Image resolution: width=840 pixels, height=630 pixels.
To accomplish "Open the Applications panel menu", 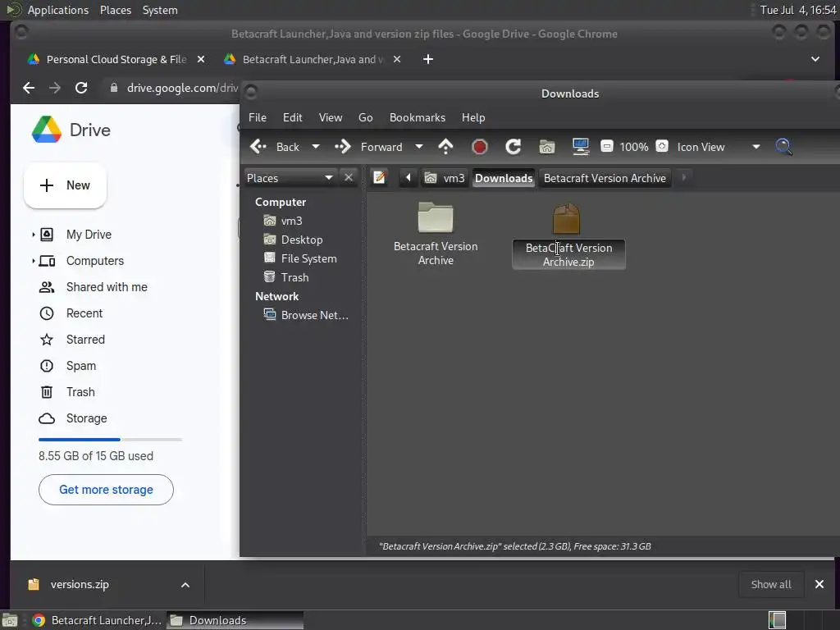I will 58,10.
